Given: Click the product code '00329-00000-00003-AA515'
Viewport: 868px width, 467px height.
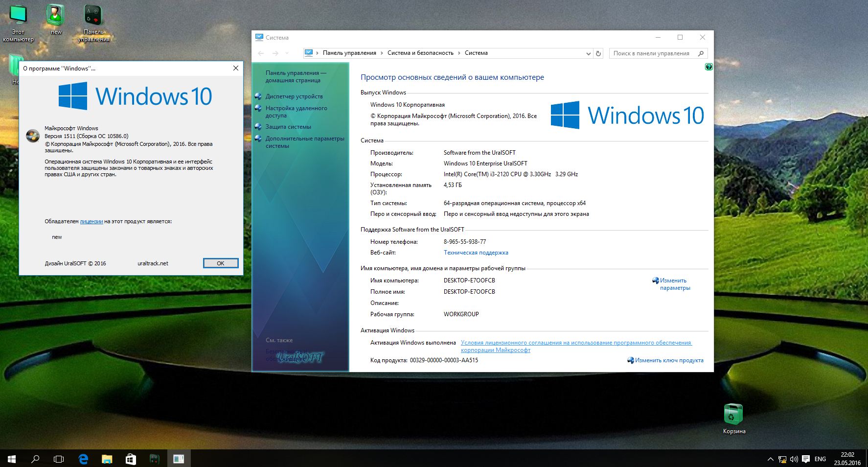Looking at the screenshot, I should click(x=444, y=360).
